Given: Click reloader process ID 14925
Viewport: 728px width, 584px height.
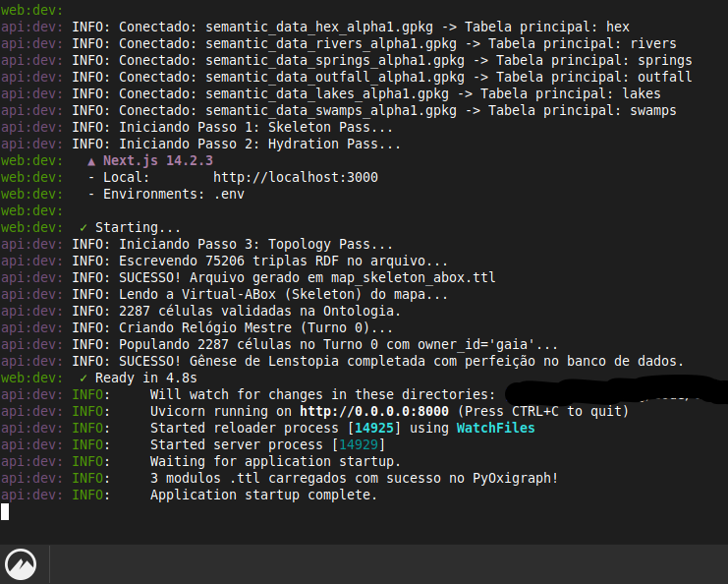Looking at the screenshot, I should (374, 429).
